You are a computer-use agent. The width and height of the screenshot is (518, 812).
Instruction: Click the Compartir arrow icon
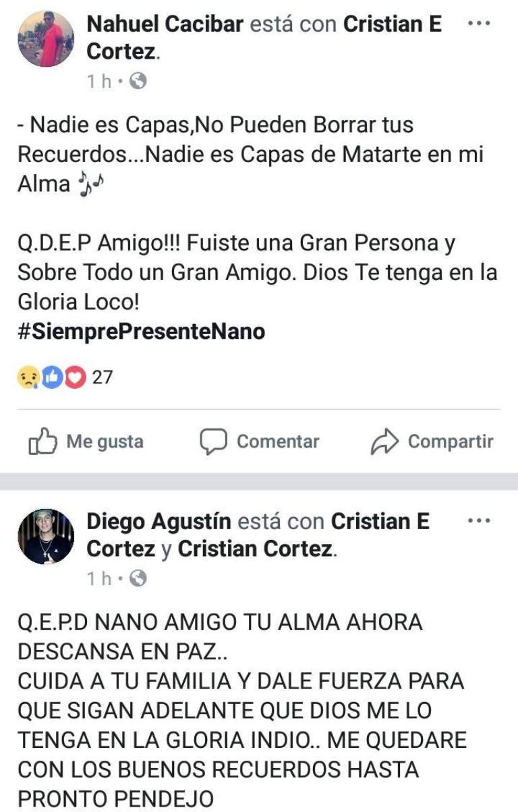pos(385,443)
